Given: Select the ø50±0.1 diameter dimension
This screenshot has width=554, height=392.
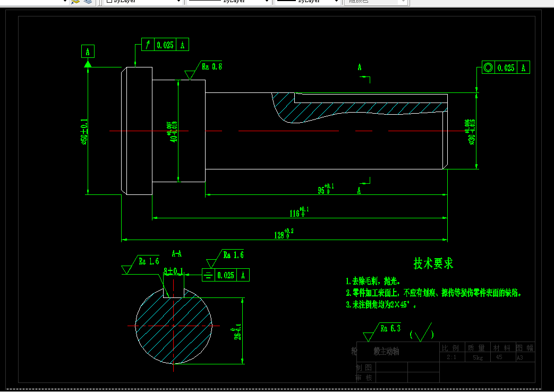Looking at the screenshot, I should coord(84,132).
